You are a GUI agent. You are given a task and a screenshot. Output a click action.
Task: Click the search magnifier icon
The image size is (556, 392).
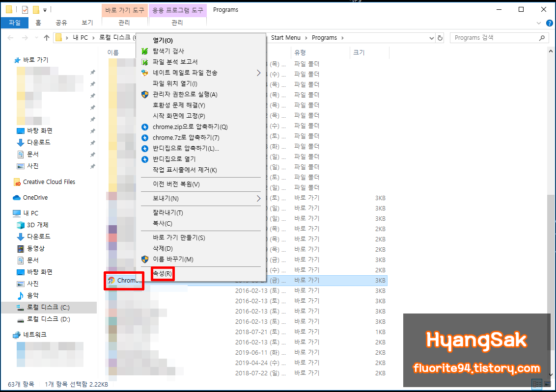pos(542,38)
